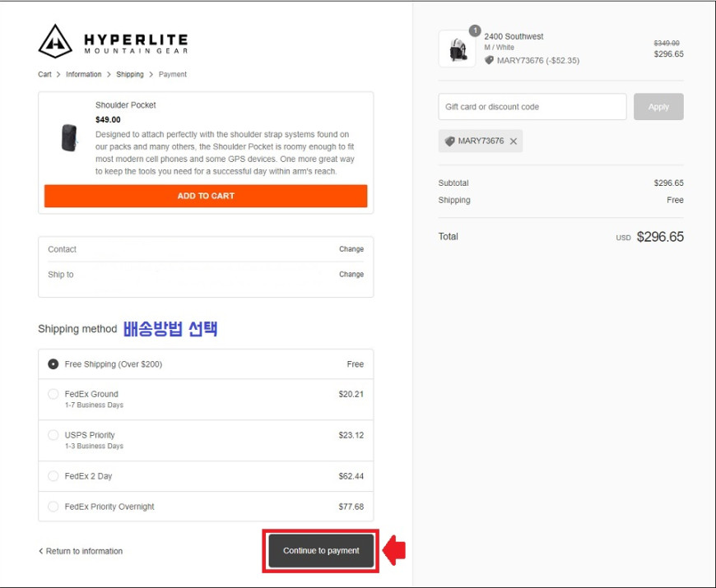
Task: Click the $62.44 FedEx 2 Day price
Action: click(x=351, y=476)
